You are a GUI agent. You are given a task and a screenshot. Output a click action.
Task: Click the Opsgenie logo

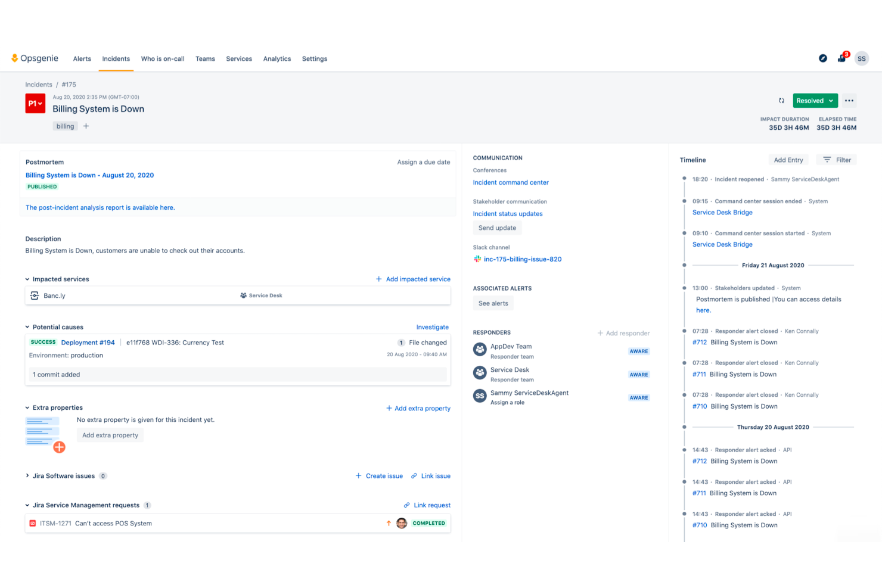(35, 58)
